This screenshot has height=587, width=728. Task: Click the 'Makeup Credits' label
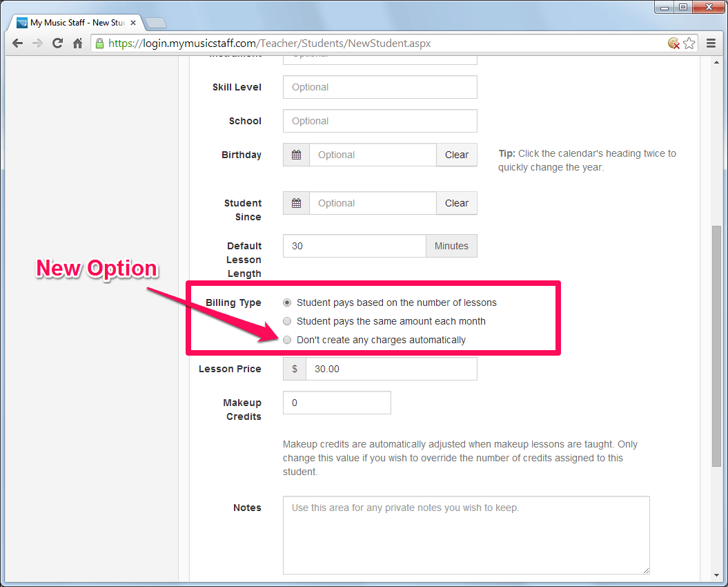[x=242, y=410]
